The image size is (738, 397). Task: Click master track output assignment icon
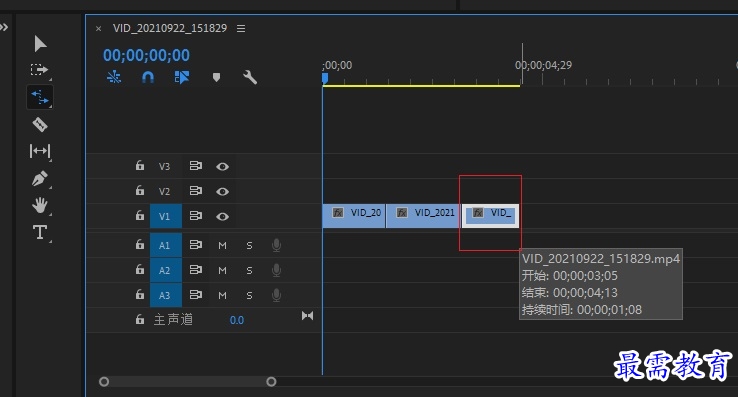click(307, 316)
